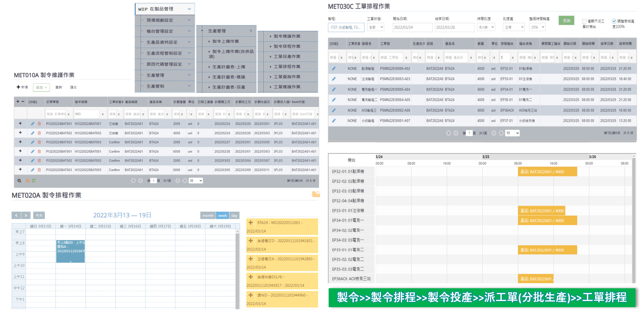This screenshot has height=311, width=644.
Task: Click the magnifier zoom icon in MET010A footer
Action: coord(19,181)
